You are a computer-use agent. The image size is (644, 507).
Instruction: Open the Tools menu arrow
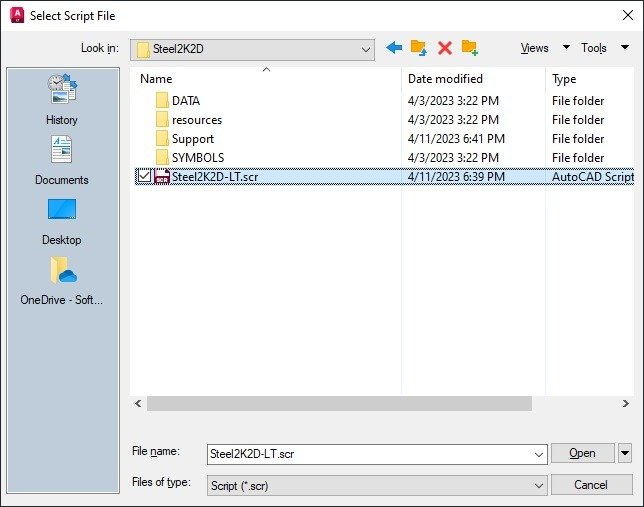click(625, 47)
